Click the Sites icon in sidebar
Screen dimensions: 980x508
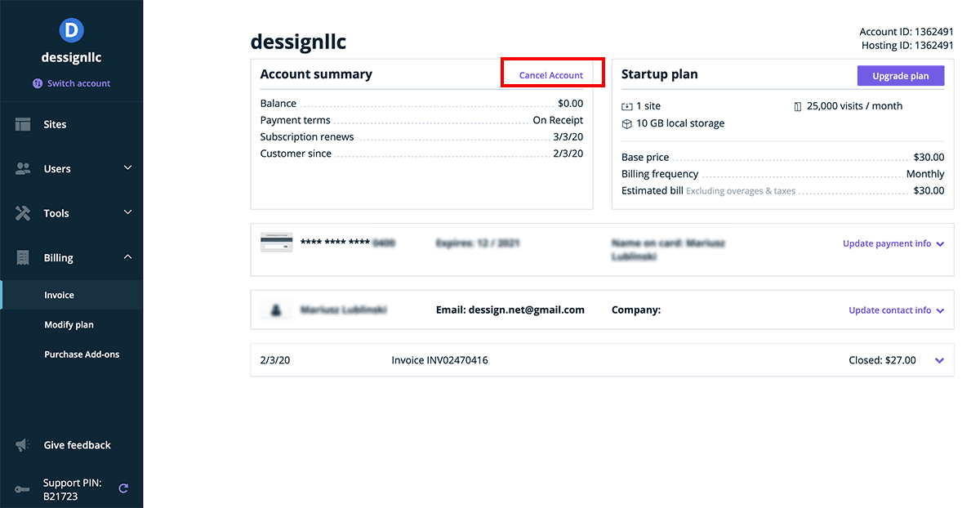click(23, 124)
